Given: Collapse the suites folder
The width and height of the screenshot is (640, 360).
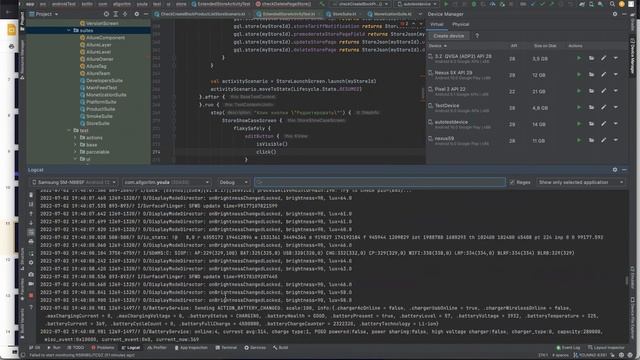Looking at the screenshot, I should click(x=69, y=30).
